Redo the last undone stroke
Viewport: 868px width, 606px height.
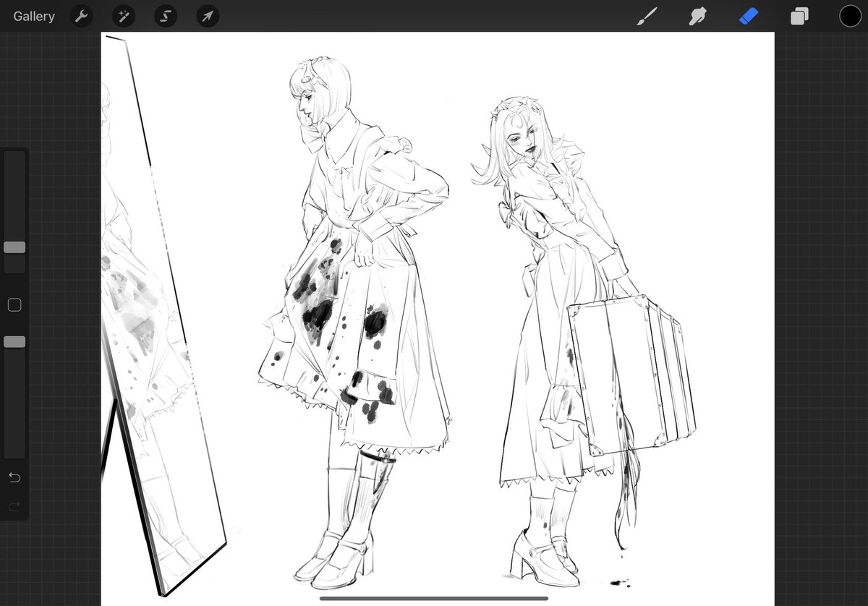(x=14, y=507)
